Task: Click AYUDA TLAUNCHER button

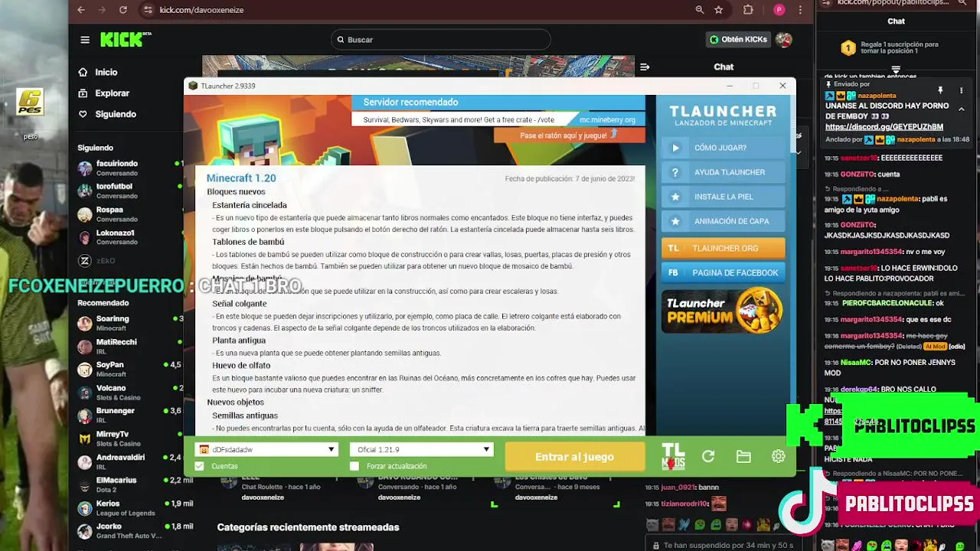Action: (723, 172)
